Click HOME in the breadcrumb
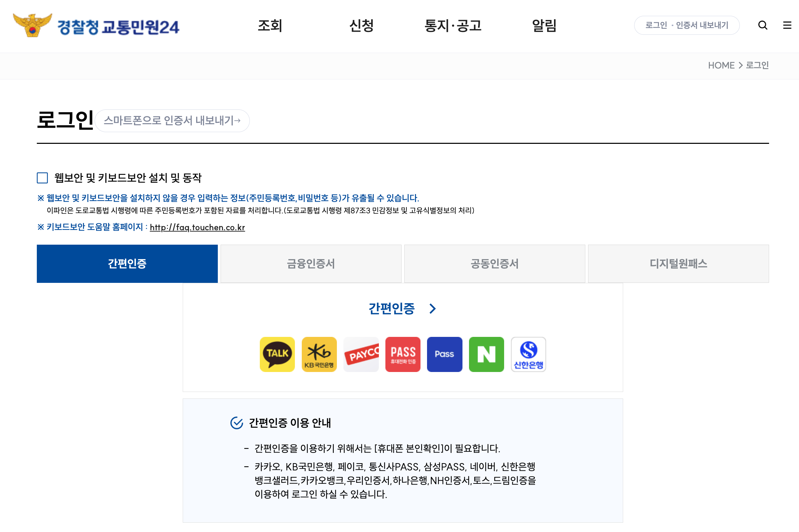 tap(721, 65)
